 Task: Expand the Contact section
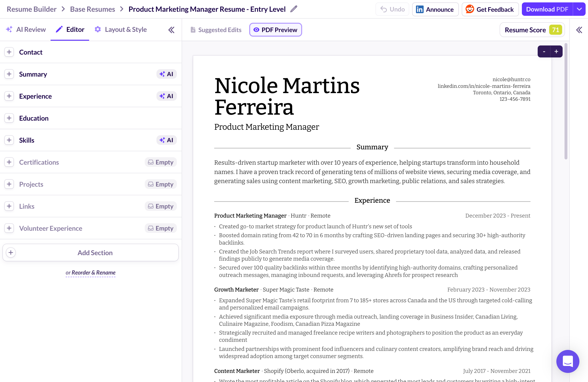pyautogui.click(x=9, y=52)
